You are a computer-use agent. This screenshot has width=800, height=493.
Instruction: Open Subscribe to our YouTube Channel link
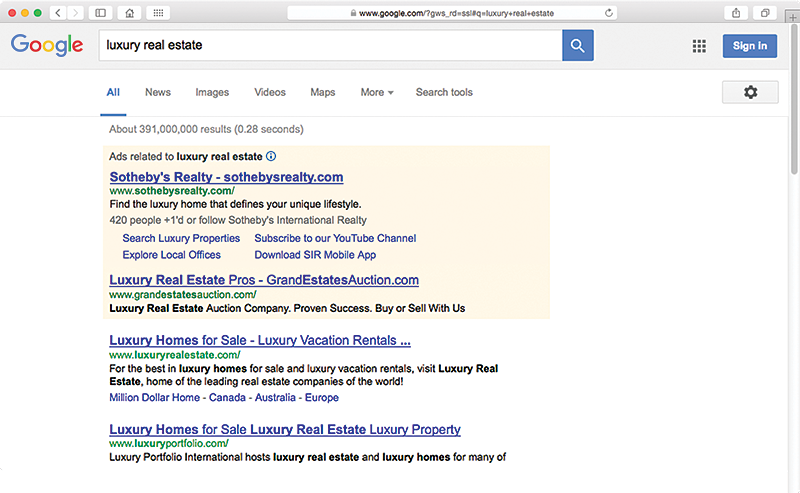tap(335, 238)
